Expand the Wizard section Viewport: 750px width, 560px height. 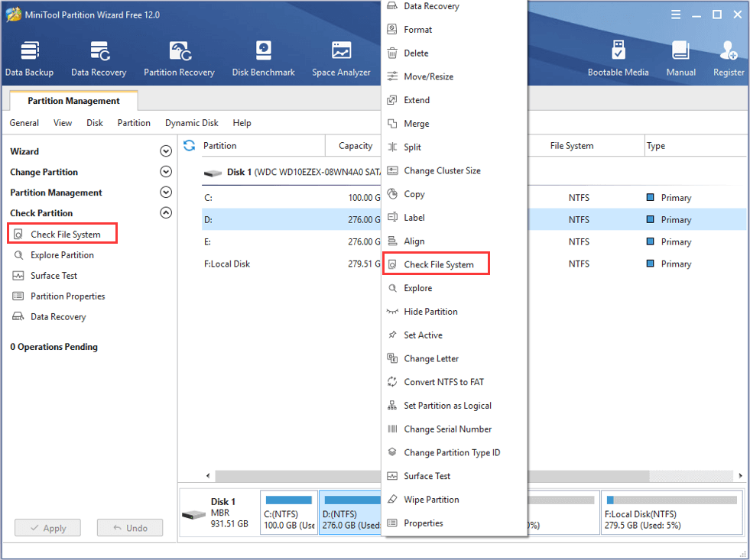(165, 151)
